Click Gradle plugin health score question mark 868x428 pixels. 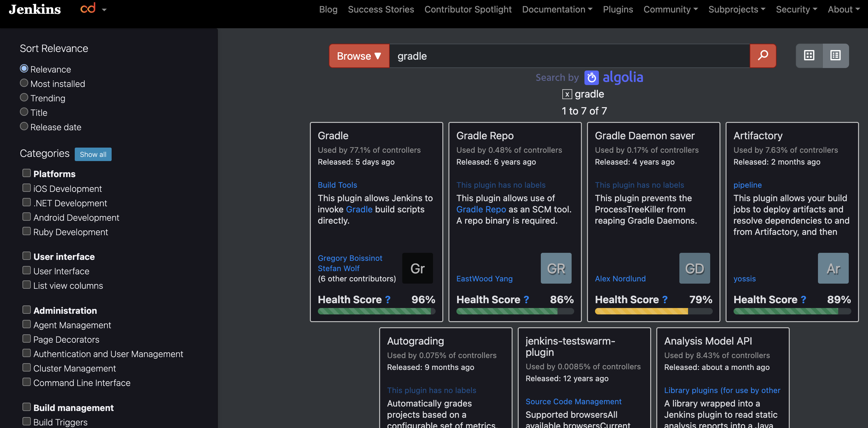(388, 299)
